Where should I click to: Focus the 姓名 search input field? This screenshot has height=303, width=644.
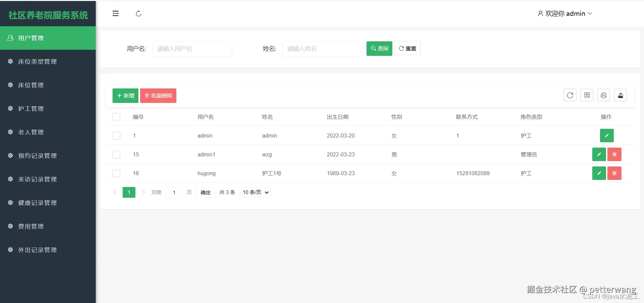point(322,49)
